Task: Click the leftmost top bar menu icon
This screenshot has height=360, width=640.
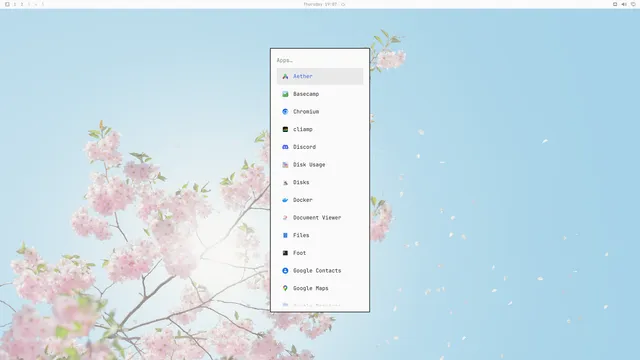Action: coord(7,4)
